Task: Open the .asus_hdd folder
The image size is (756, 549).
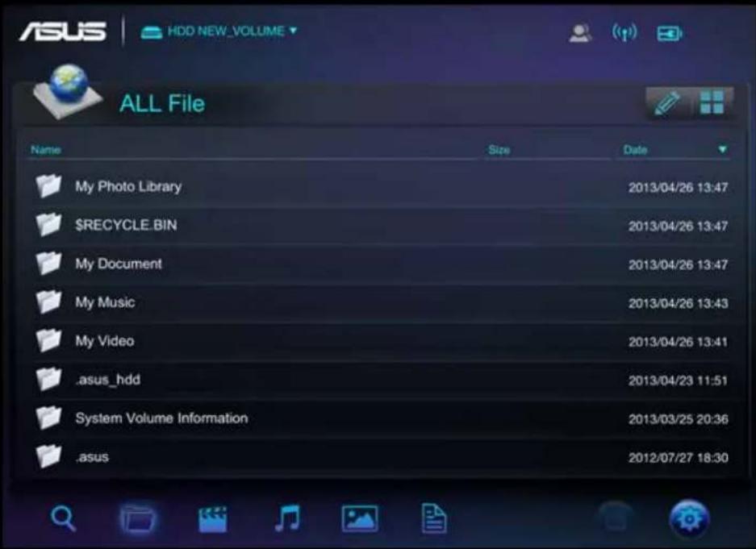Action: (x=381, y=380)
